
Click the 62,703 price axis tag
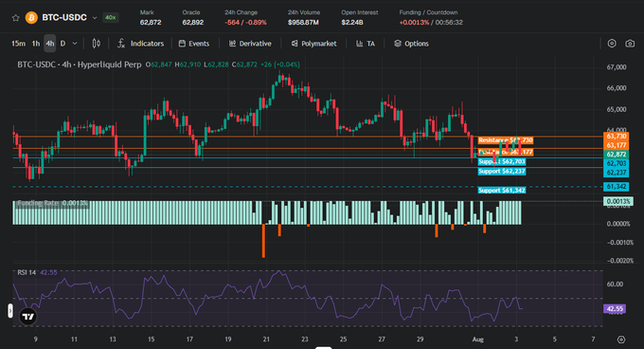[x=616, y=163]
